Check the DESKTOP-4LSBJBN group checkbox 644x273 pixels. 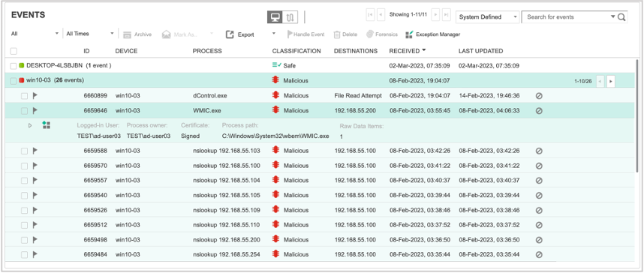pos(14,66)
